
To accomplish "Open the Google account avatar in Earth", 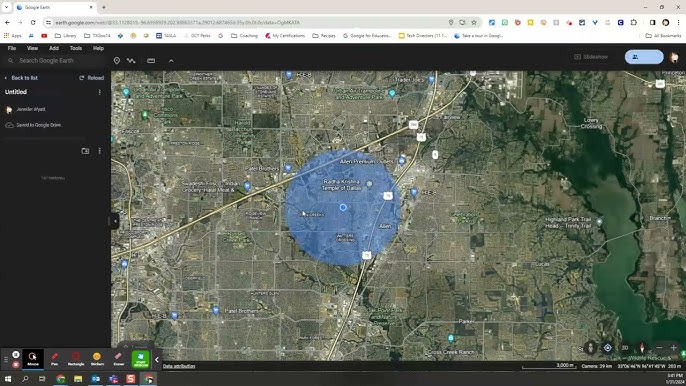I will click(675, 57).
